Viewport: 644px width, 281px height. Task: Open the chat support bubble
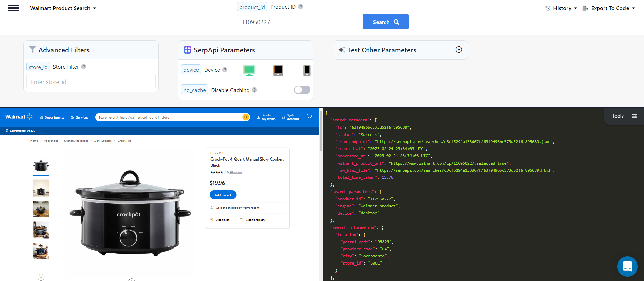628,267
